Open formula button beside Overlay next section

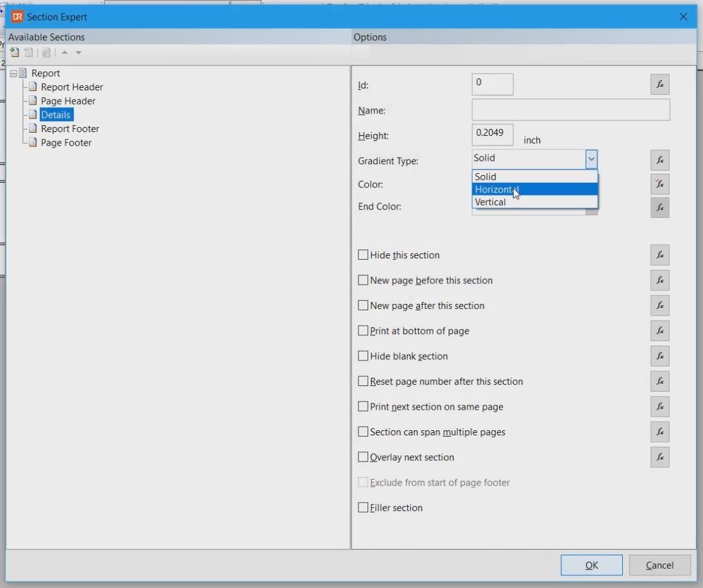pos(659,457)
